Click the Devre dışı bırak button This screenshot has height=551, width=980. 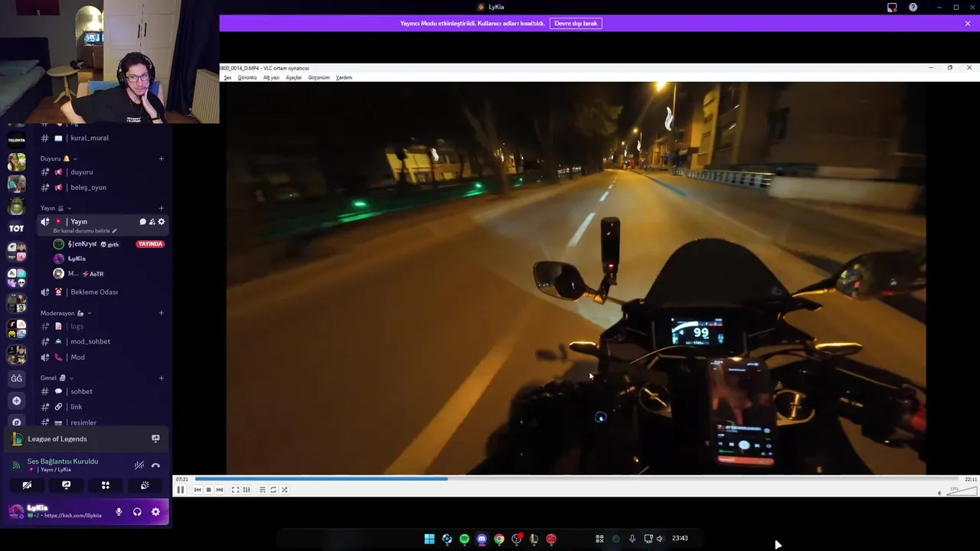576,23
